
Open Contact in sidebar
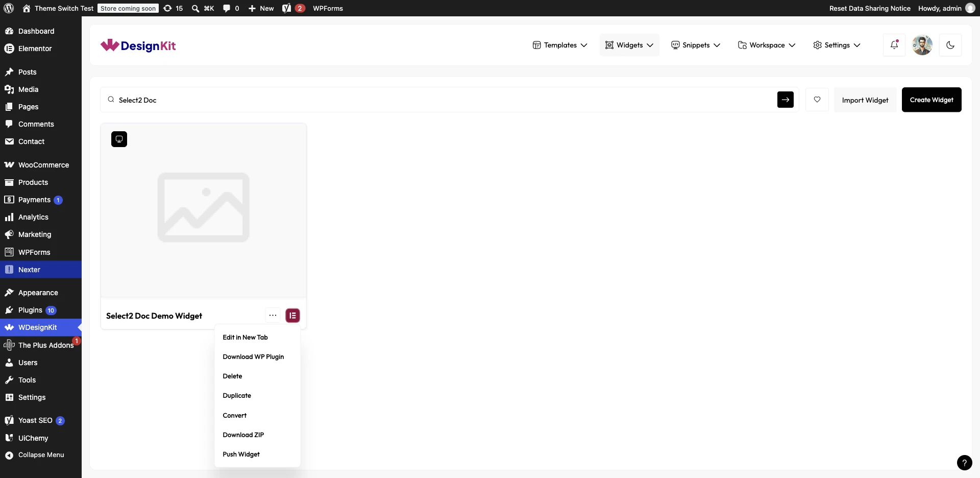41,141
